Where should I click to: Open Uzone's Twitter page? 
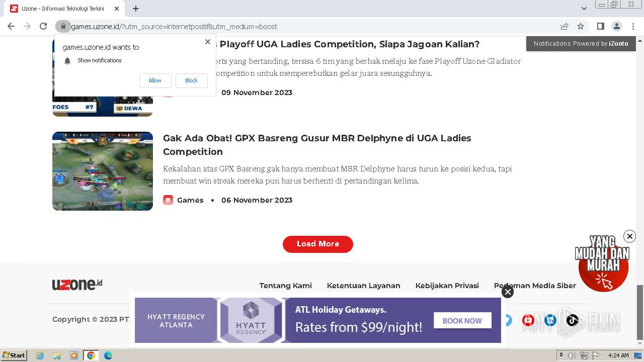[x=507, y=320]
